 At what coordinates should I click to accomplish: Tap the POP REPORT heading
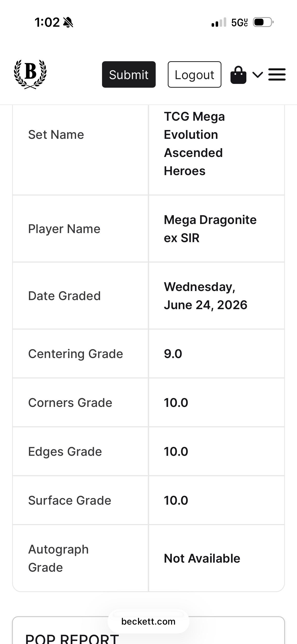click(x=72, y=639)
